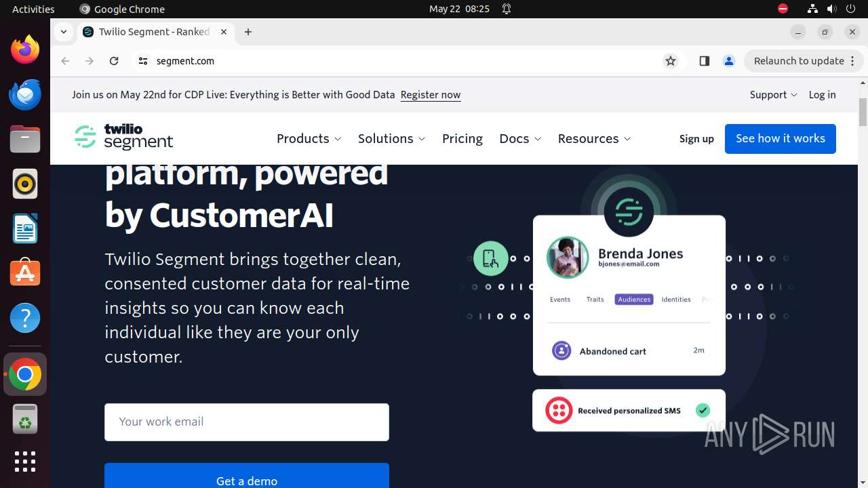Reload the segment.com page
The height and width of the screenshot is (488, 868).
[114, 61]
